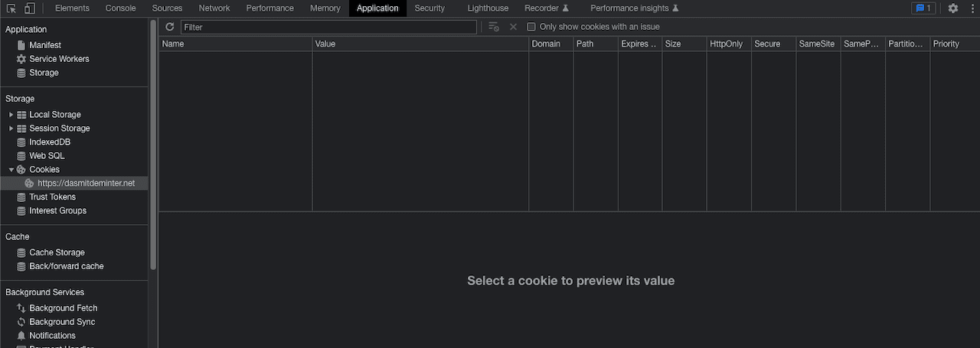This screenshot has height=348, width=980.
Task: Sort by the HttpOnly column header
Action: (x=729, y=44)
